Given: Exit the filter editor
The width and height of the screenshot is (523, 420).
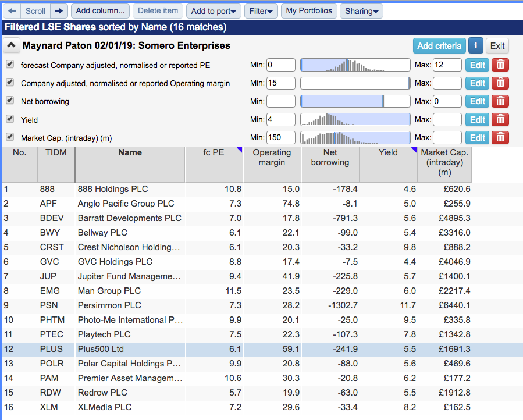Looking at the screenshot, I should (x=497, y=46).
